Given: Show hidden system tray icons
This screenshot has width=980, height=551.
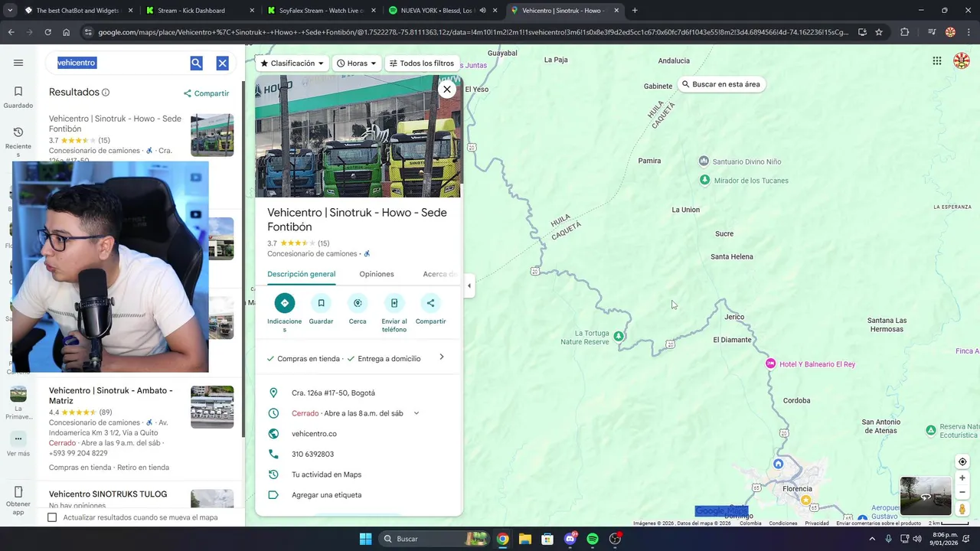Looking at the screenshot, I should [872, 539].
